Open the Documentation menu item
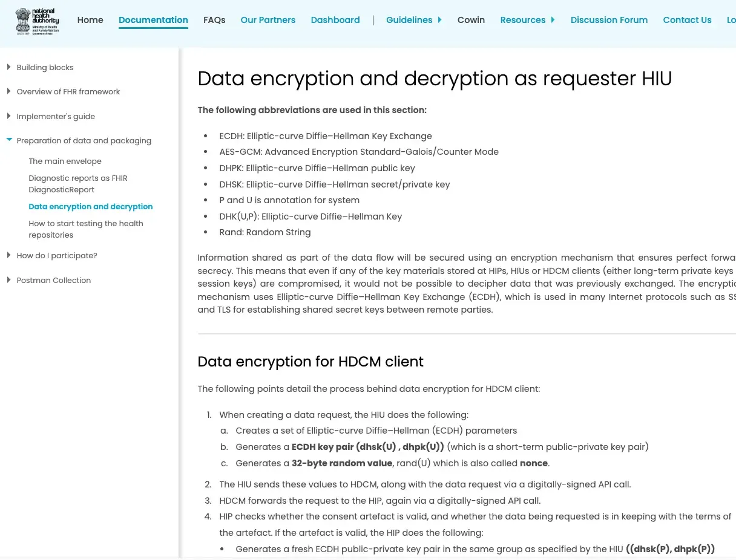 point(153,19)
